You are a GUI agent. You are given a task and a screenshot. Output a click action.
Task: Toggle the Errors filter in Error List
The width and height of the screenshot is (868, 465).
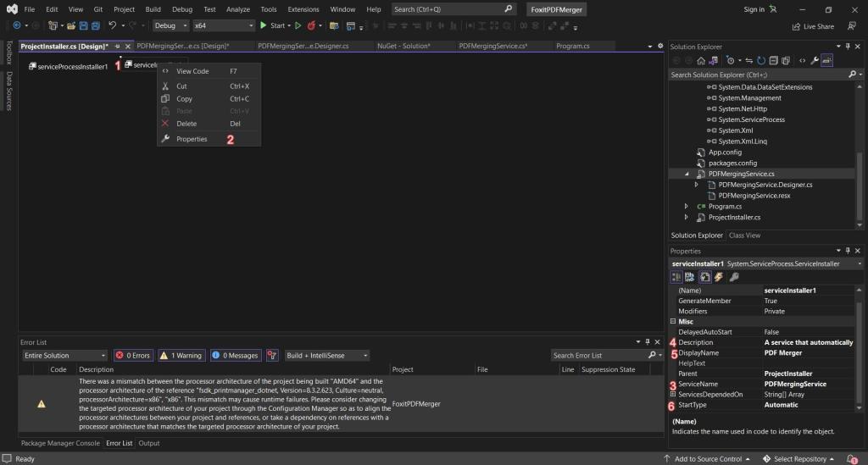pos(133,356)
